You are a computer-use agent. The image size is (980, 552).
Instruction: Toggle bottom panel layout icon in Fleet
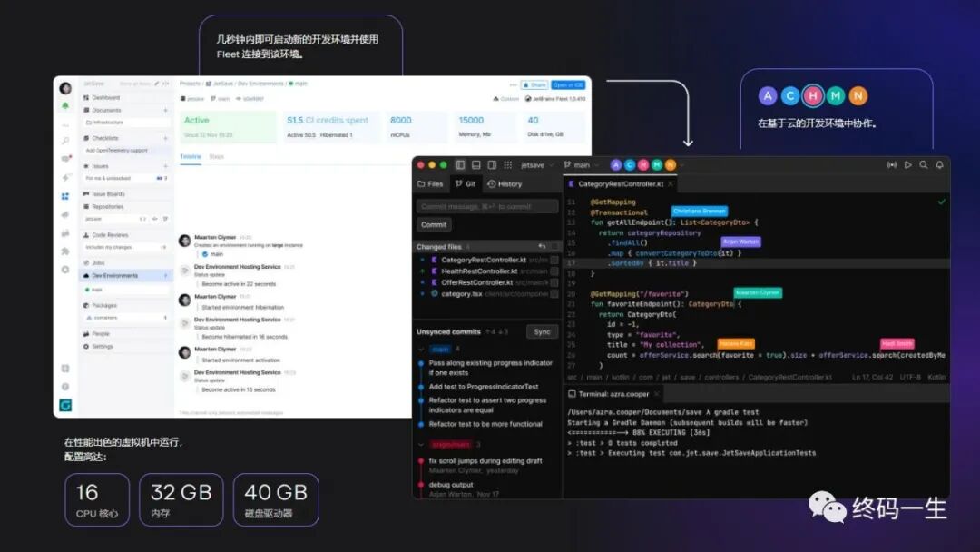click(x=476, y=165)
